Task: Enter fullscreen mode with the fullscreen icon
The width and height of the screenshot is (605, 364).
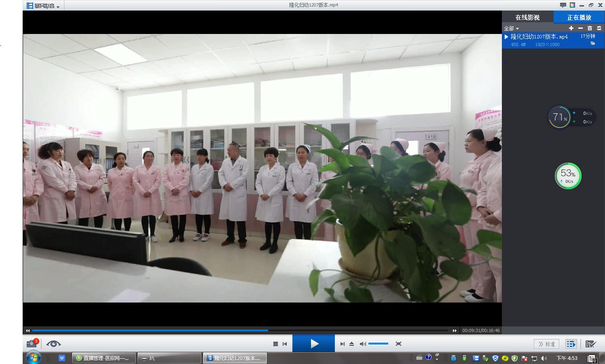Action: click(x=398, y=344)
